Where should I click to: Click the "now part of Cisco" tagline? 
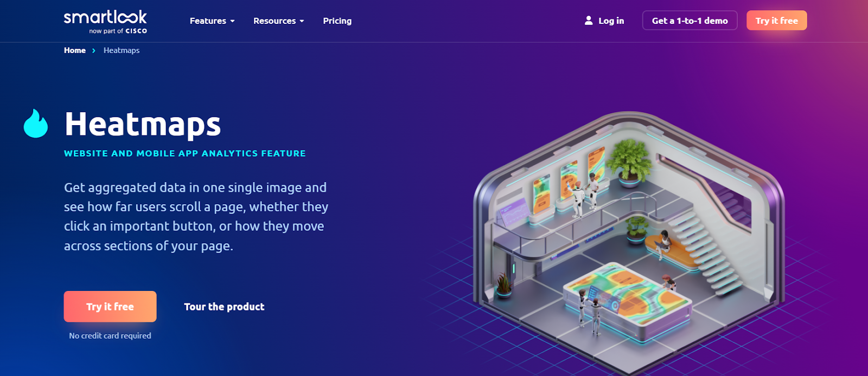[x=118, y=31]
